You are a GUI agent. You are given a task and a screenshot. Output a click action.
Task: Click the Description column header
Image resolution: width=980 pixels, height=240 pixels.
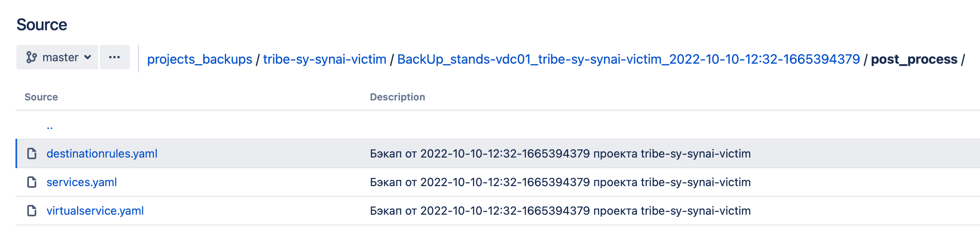click(x=397, y=97)
